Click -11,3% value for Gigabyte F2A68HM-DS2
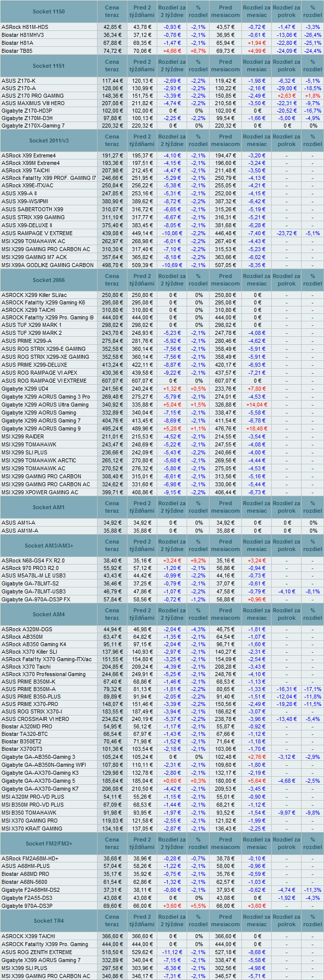 coord(313,890)
